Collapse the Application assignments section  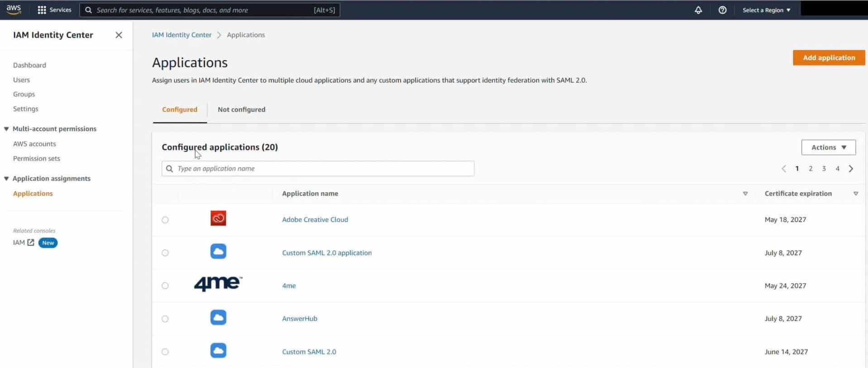[6, 179]
